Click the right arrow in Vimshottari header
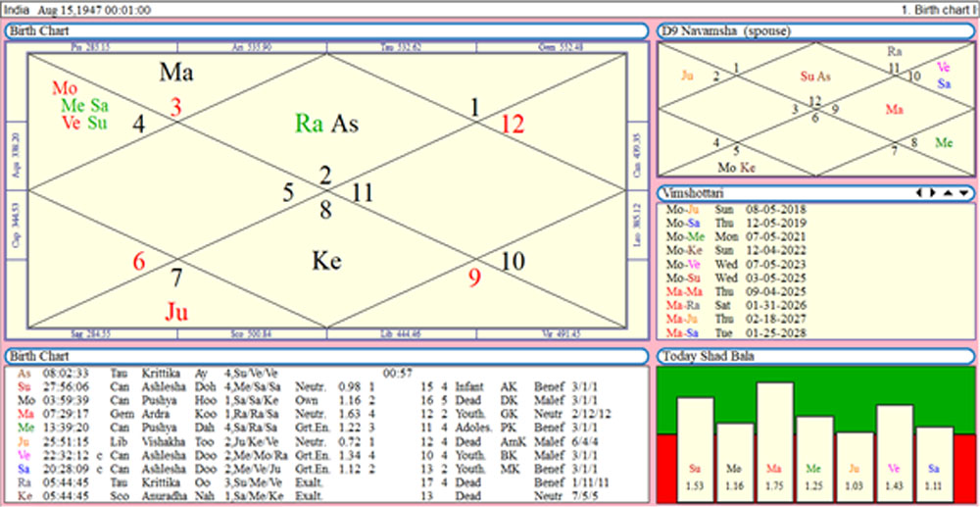This screenshot has height=507, width=980. tap(932, 193)
